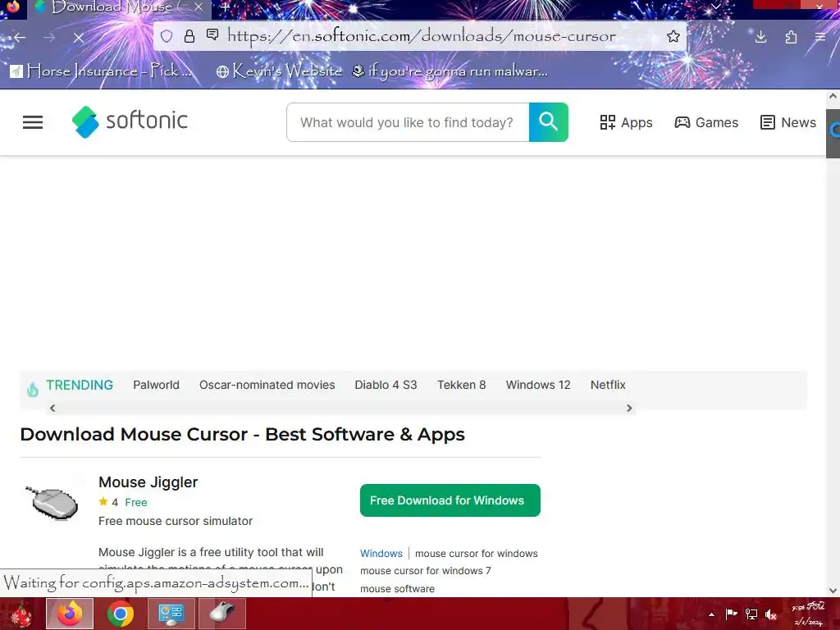The height and width of the screenshot is (630, 840).
Task: Select the Download Mouse Cursor browser tab
Action: tap(119, 7)
